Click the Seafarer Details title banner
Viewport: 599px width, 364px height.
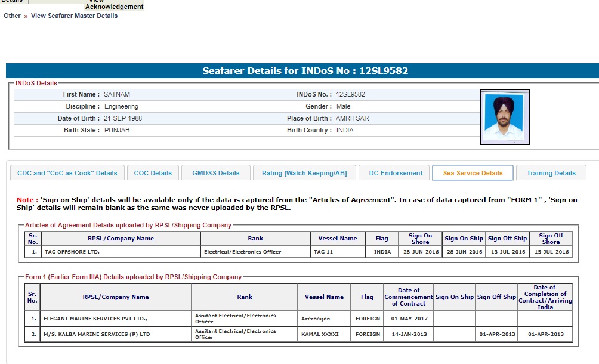coord(305,71)
